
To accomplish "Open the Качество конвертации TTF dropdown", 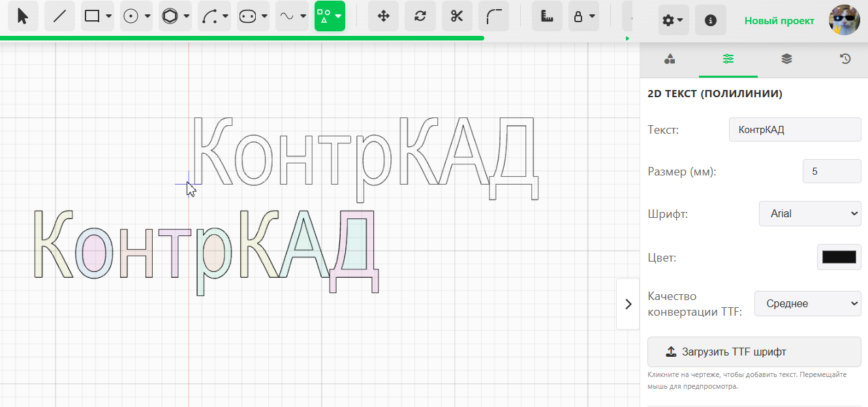I will tap(807, 303).
